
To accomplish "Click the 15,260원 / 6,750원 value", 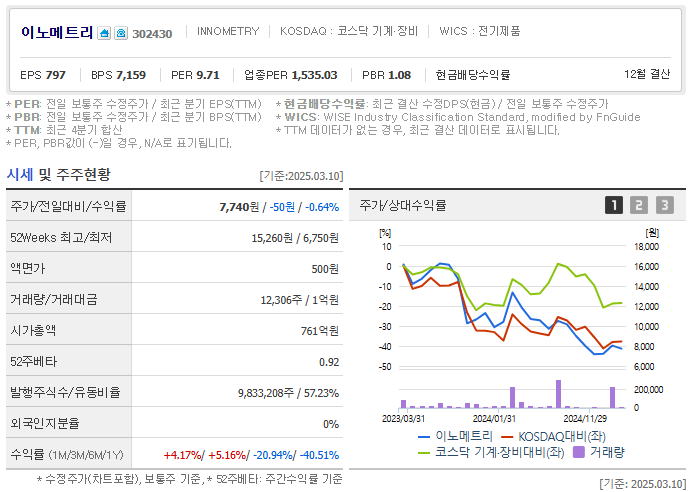I will tap(295, 238).
